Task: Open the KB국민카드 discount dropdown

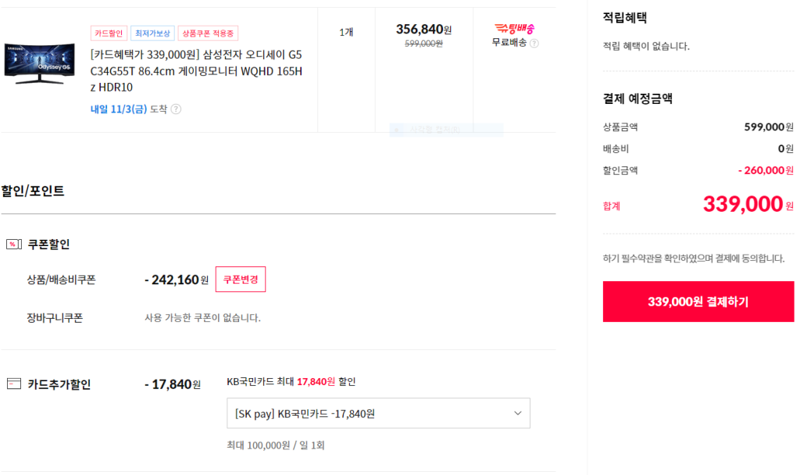Action: pos(379,413)
